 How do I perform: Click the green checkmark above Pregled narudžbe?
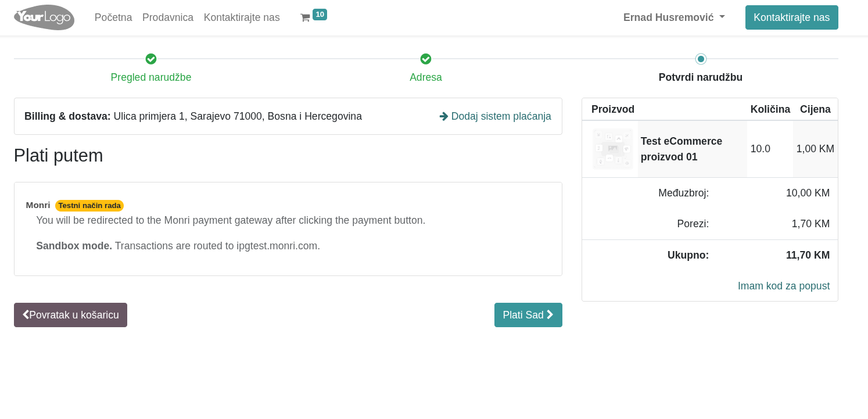(x=151, y=59)
